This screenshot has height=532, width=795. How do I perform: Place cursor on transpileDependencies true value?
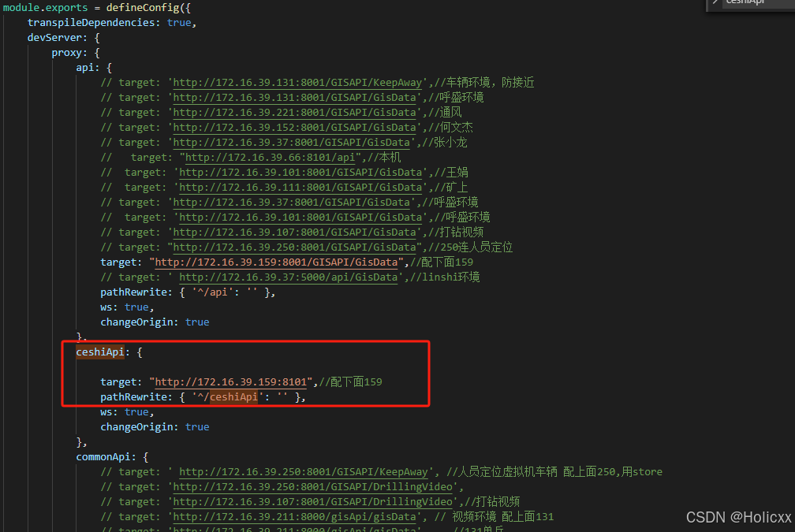(179, 22)
